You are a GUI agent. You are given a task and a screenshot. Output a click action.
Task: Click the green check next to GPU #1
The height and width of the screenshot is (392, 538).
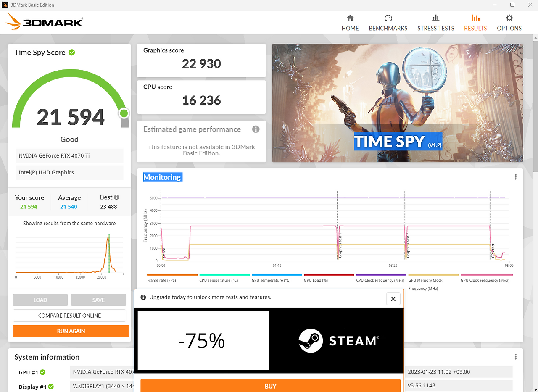(x=42, y=372)
